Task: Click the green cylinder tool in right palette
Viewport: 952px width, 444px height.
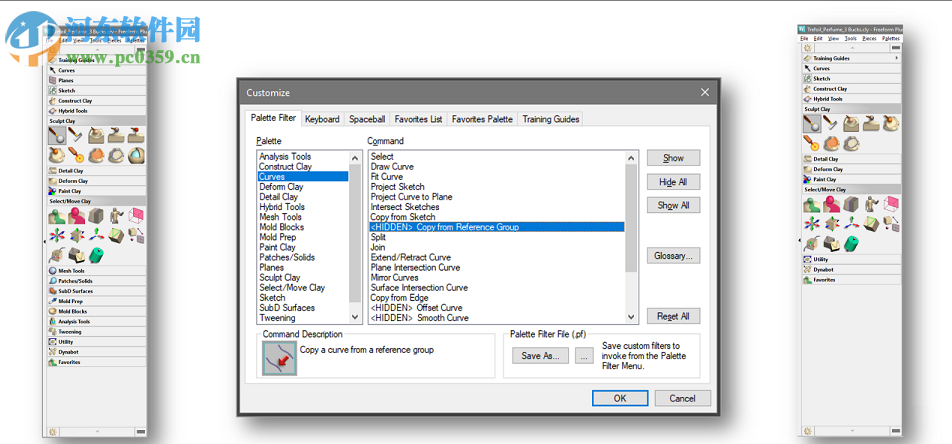Action: [852, 243]
